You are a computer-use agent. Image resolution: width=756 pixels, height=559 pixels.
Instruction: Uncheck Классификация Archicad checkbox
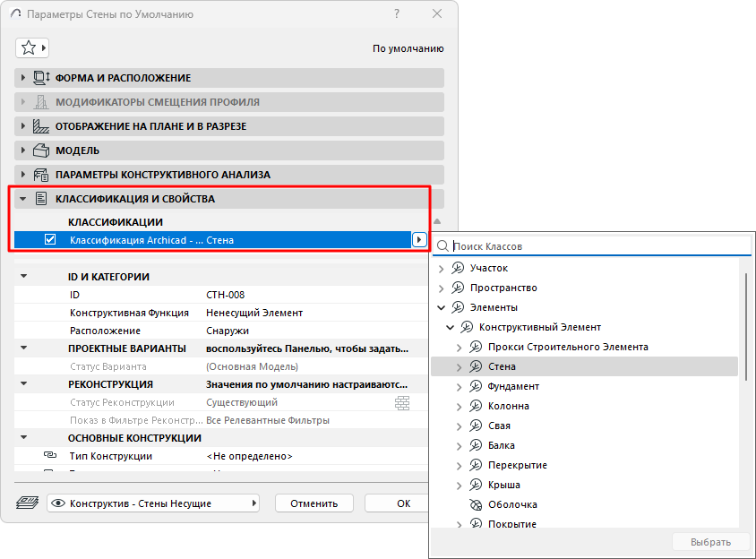(50, 240)
